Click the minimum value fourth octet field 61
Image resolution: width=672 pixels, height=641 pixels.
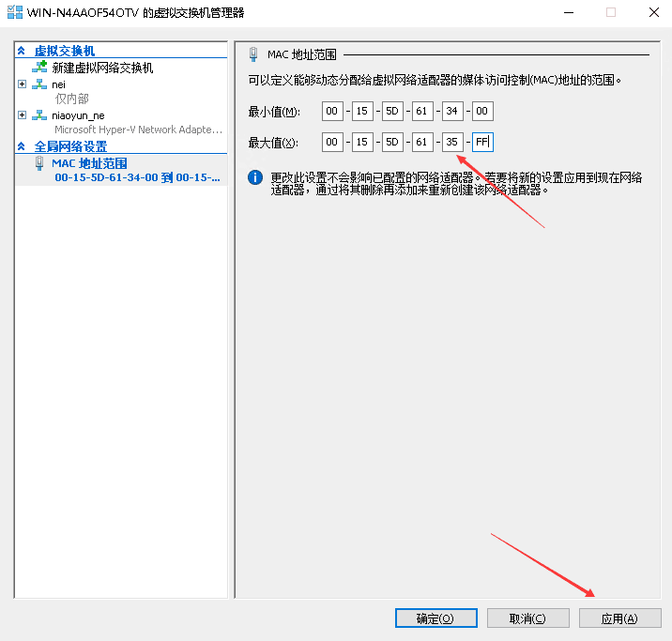422,111
